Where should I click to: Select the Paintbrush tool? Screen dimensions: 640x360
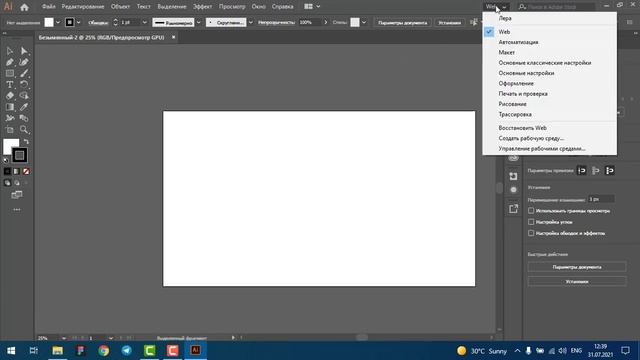coord(24,73)
